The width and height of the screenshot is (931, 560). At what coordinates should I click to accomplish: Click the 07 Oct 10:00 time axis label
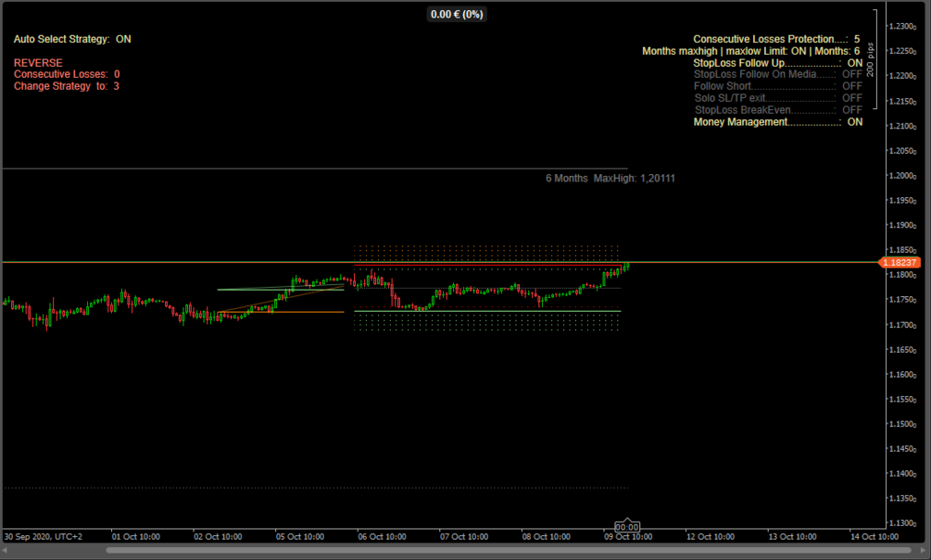(464, 536)
